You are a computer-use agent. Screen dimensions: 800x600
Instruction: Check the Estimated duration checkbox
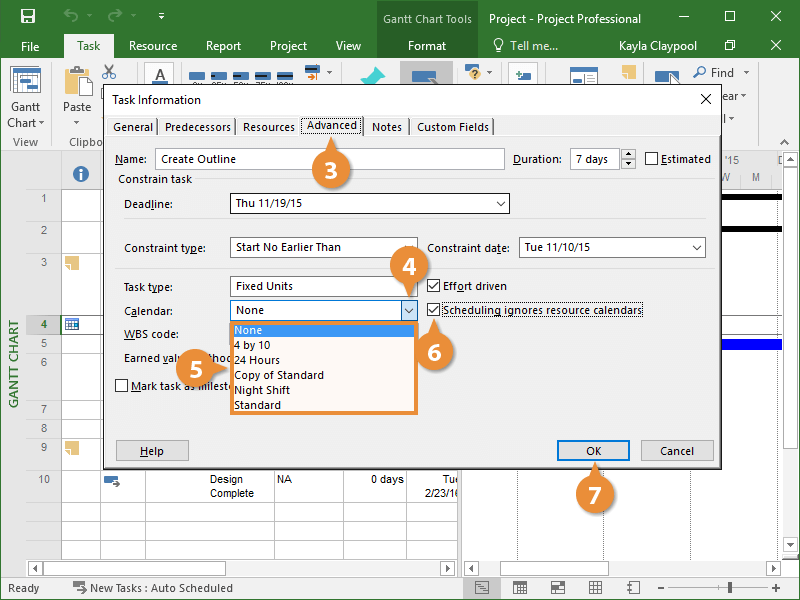(652, 159)
